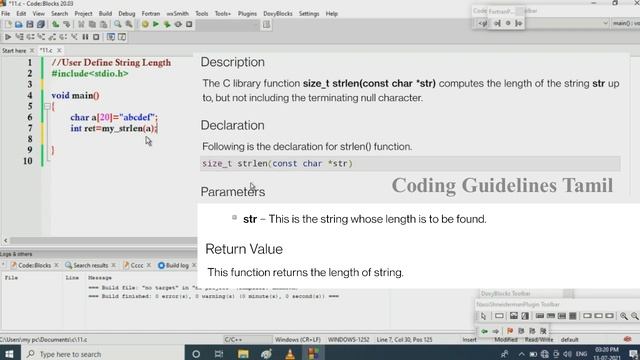This screenshot has height=360, width=640.
Task: Click the Task View taskbar icon
Action: (219, 354)
